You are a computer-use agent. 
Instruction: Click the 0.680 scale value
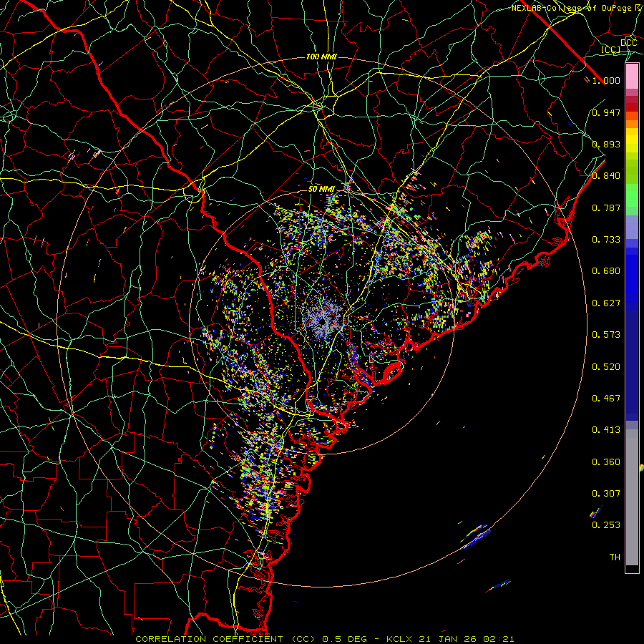click(606, 271)
